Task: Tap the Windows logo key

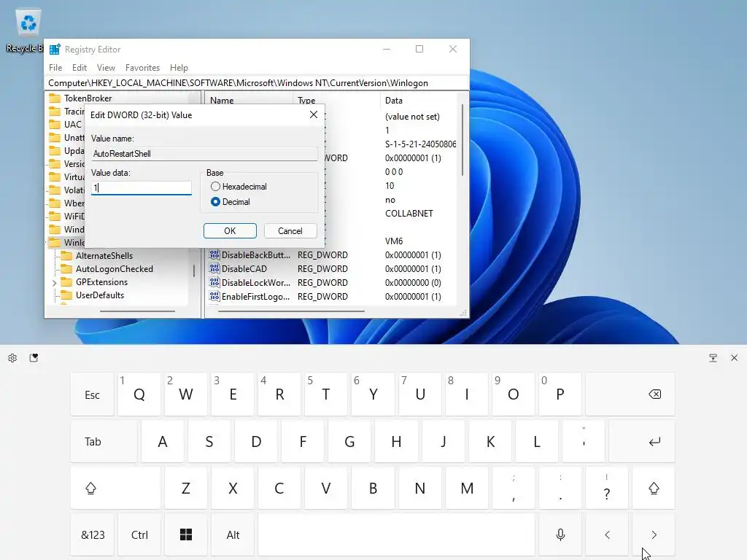Action: tap(186, 534)
